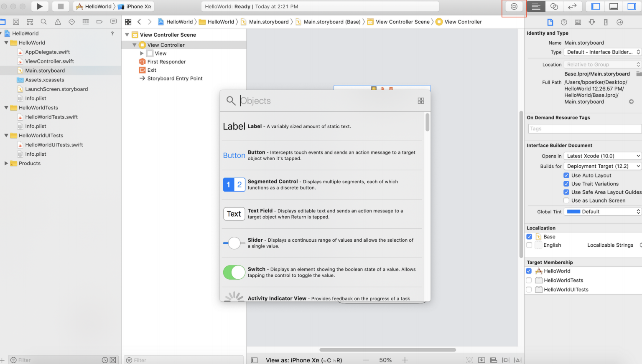Viewport: 642px width, 364px height.
Task: Reveal full path in Finder arrow
Action: pyautogui.click(x=631, y=101)
